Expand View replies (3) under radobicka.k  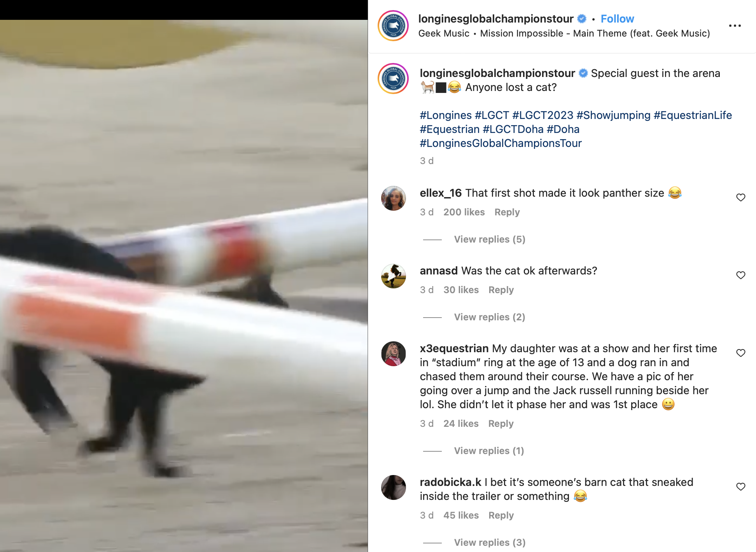(490, 543)
